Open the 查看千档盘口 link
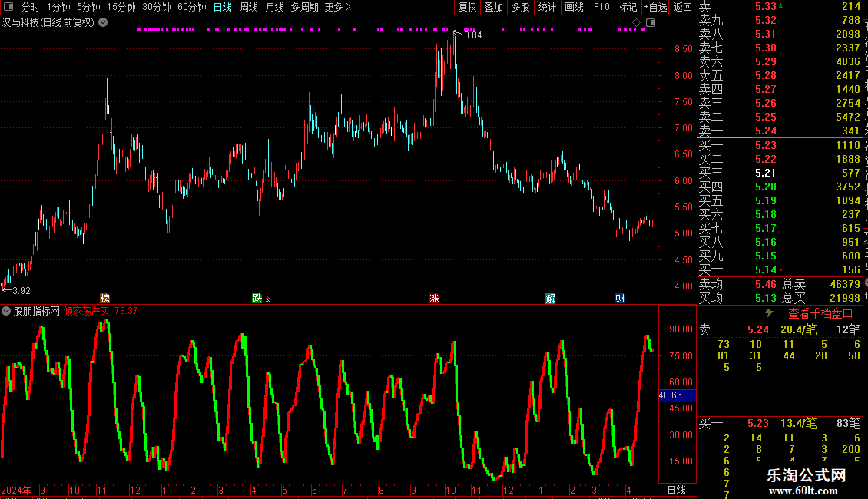The height and width of the screenshot is (499, 868). click(x=820, y=314)
